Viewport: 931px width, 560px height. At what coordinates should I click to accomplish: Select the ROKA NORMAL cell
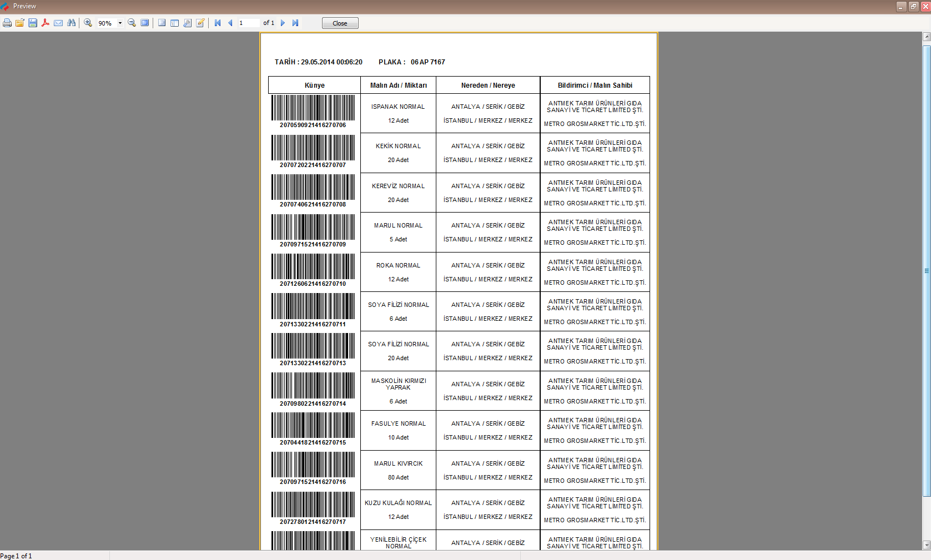click(398, 272)
